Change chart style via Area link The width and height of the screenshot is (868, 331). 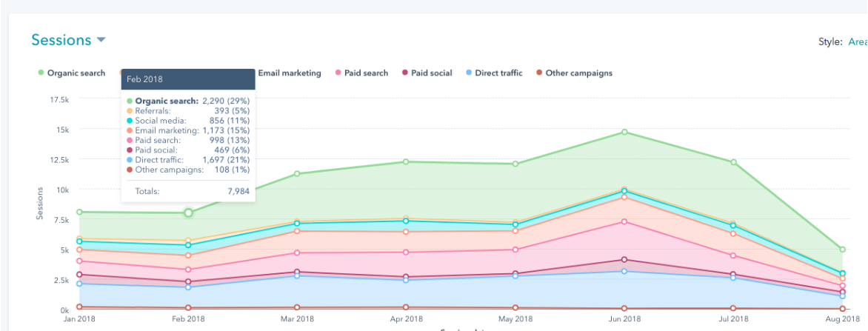click(x=858, y=42)
